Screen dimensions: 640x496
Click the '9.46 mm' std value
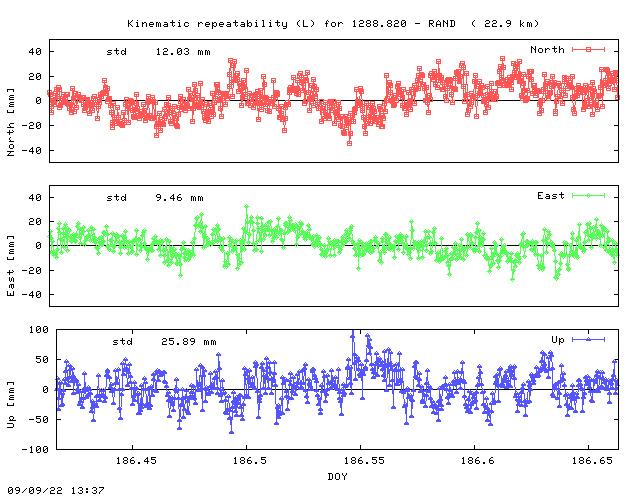[179, 198]
